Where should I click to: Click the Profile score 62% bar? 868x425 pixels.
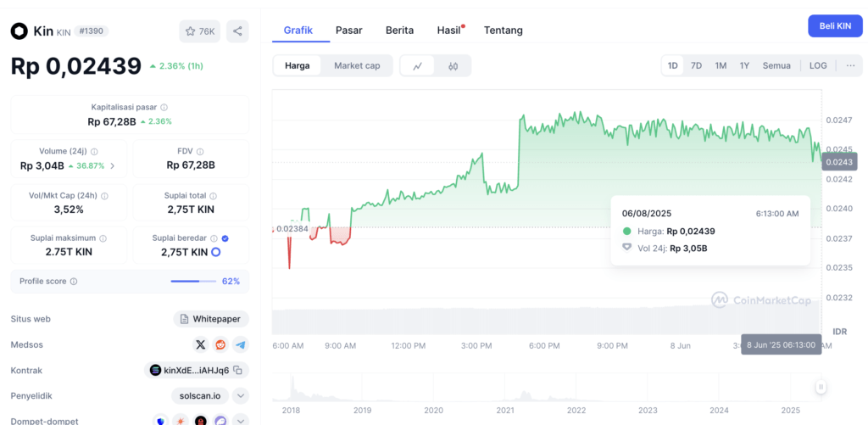tap(193, 282)
